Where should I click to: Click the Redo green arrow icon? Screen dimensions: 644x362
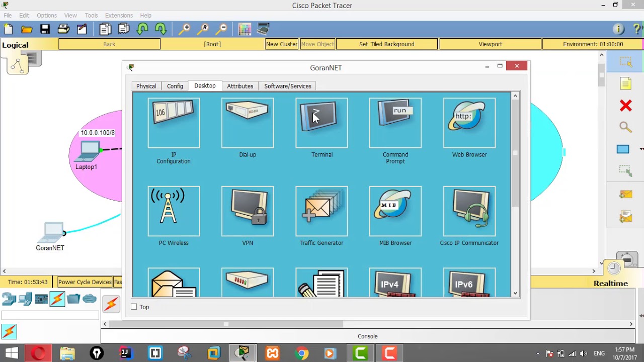point(161,29)
